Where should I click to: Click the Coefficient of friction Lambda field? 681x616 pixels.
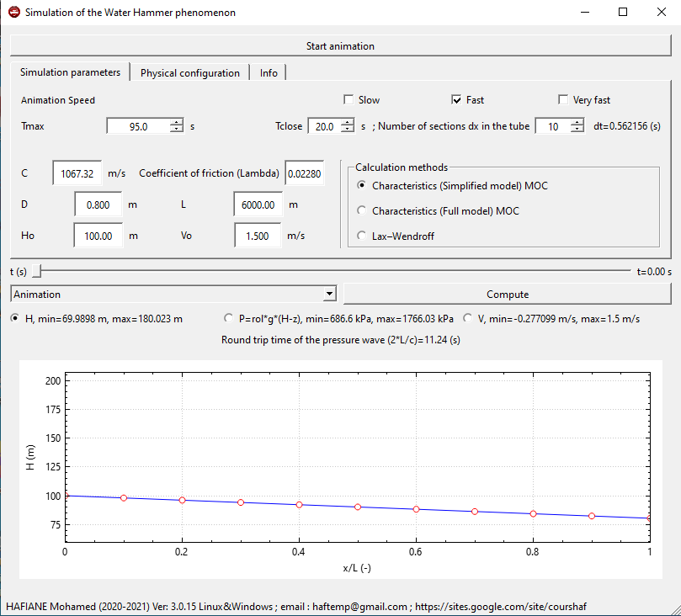[304, 173]
